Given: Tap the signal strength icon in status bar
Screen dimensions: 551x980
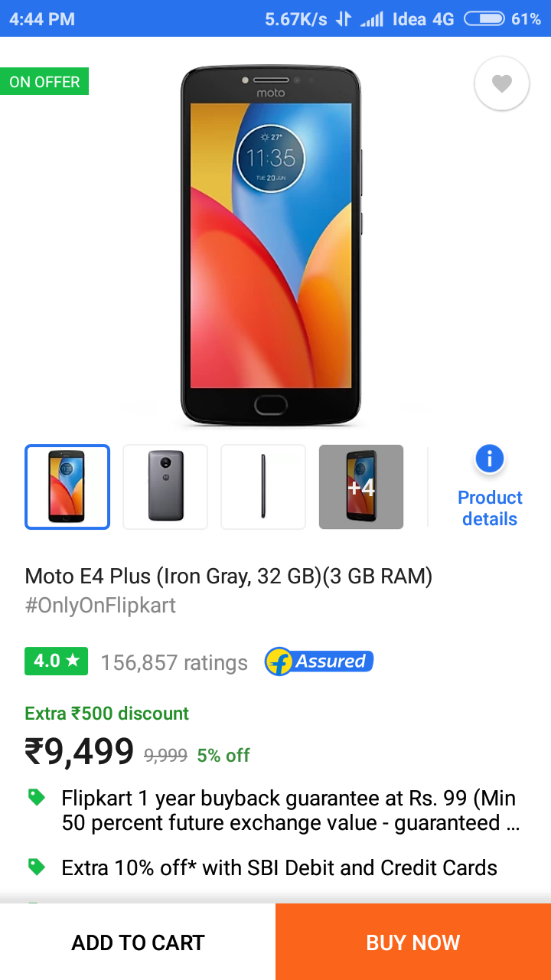Looking at the screenshot, I should (x=372, y=19).
